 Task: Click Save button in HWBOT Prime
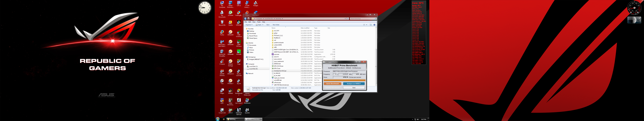tap(354, 88)
